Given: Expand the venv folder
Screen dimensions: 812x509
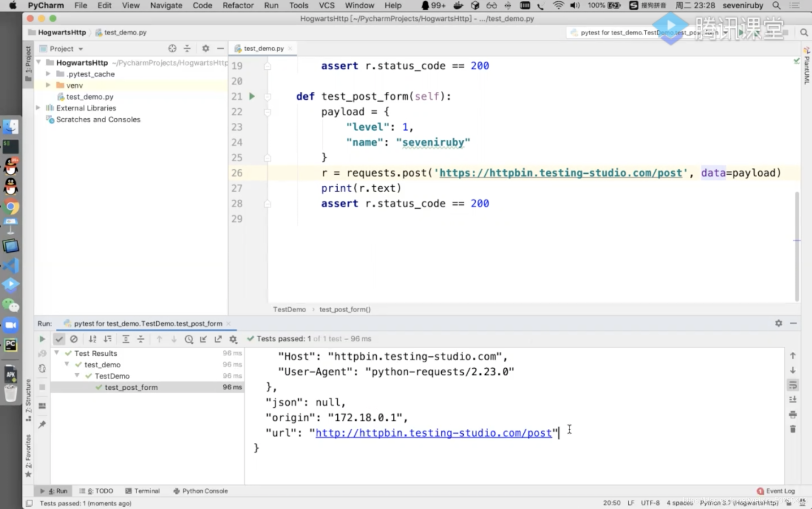Looking at the screenshot, I should [x=48, y=85].
